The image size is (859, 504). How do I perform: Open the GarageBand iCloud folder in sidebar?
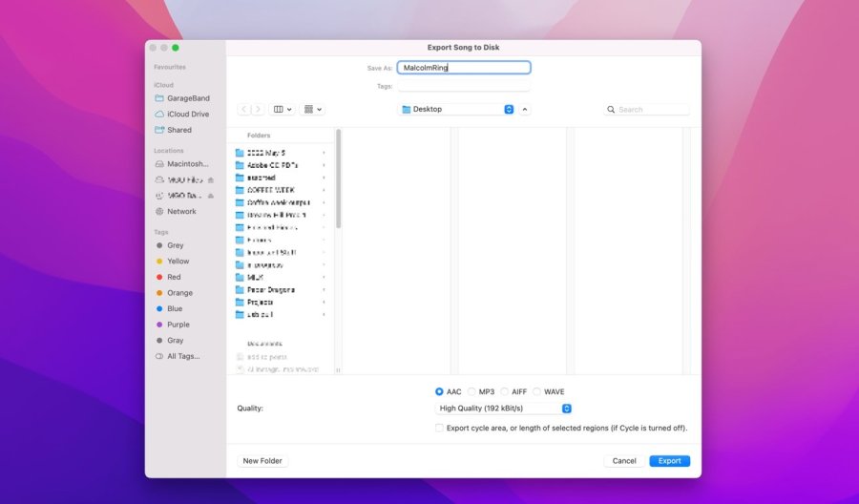click(182, 98)
